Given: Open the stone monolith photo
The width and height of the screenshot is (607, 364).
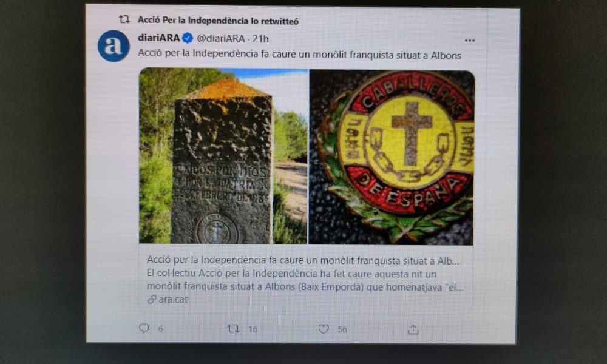Looking at the screenshot, I should pyautogui.click(x=223, y=156).
